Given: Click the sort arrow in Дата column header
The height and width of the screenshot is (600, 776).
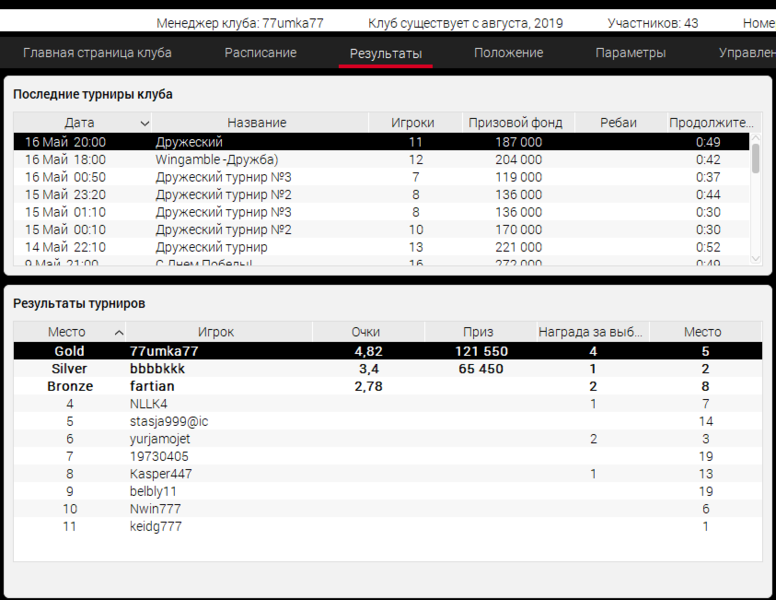Looking at the screenshot, I should pos(145,123).
